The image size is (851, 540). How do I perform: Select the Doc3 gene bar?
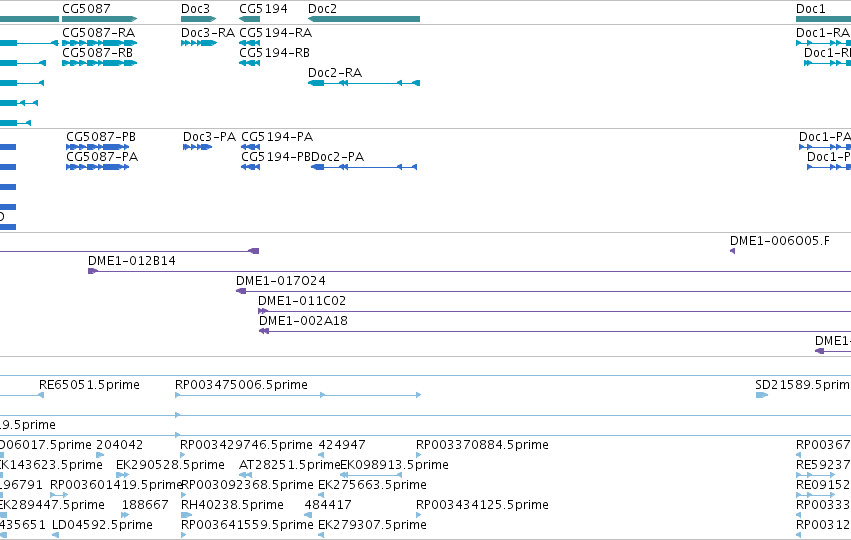[199, 19]
